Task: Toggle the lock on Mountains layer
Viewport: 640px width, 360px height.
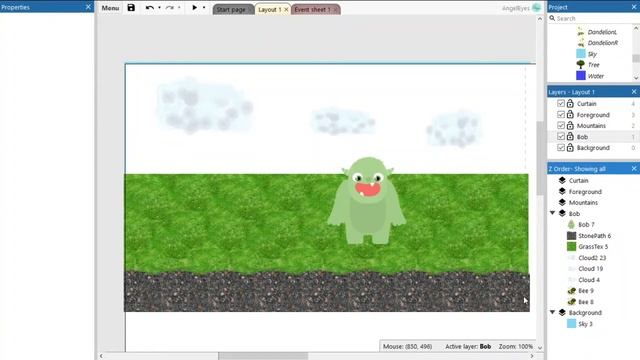Action: [570, 125]
